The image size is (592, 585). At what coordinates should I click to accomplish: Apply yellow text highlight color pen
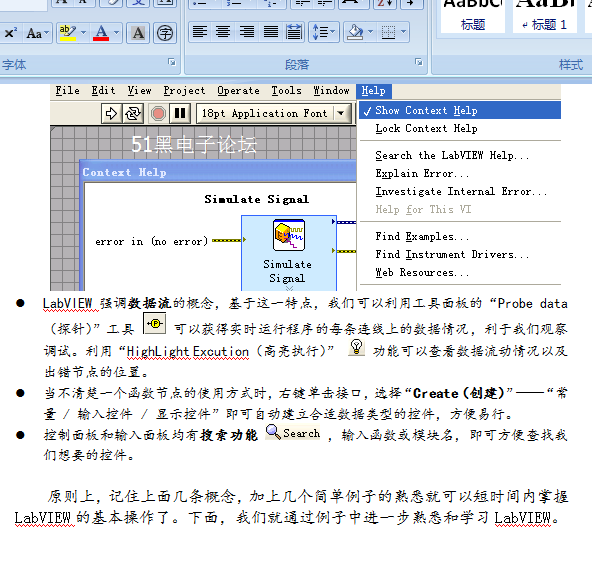pos(68,33)
